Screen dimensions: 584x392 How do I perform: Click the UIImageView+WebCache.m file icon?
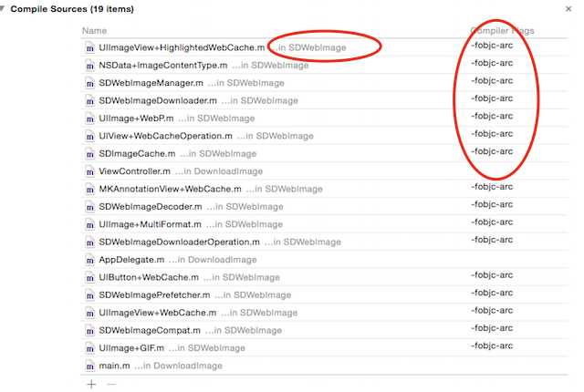coord(89,313)
